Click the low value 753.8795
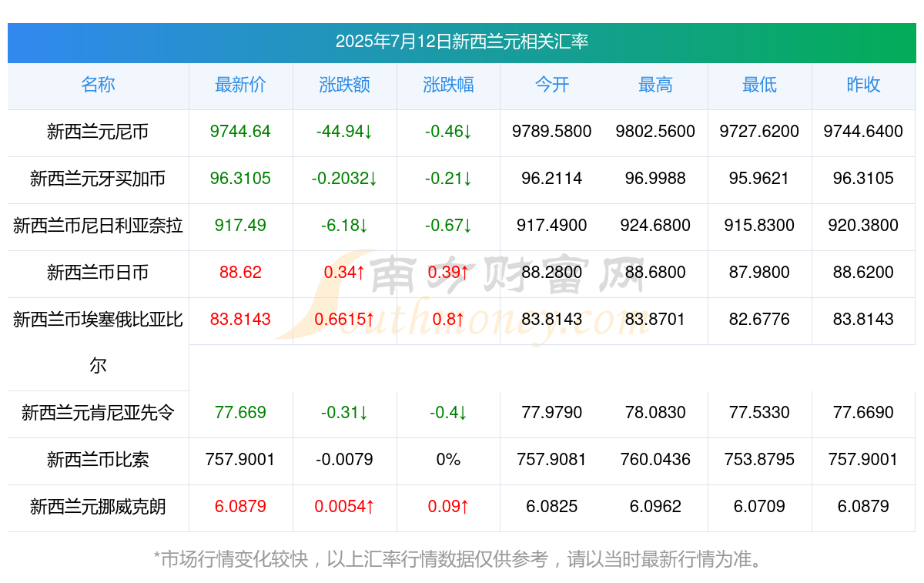This screenshot has width=924, height=583. tap(759, 460)
